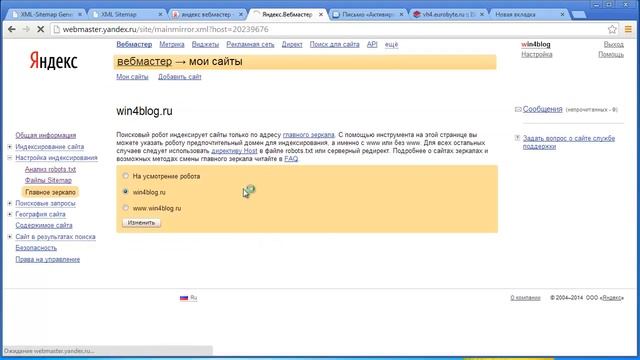Open the Общая информация sidebar link
640x360 pixels.
pos(46,136)
